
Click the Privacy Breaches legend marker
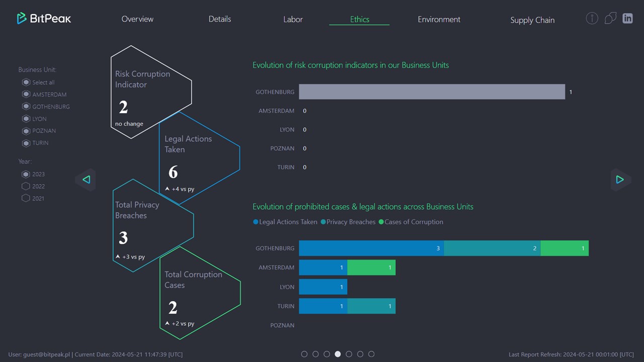(323, 222)
